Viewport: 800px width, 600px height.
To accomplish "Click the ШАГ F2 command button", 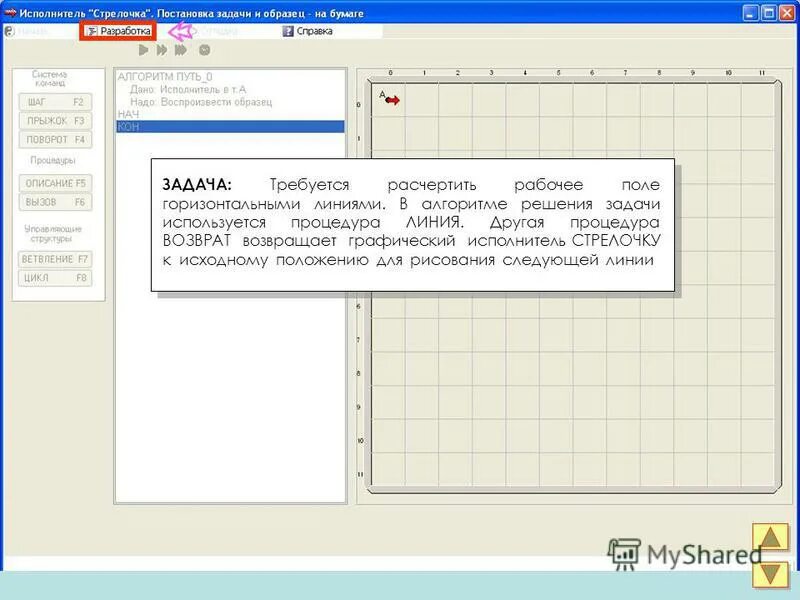I will tap(55, 102).
